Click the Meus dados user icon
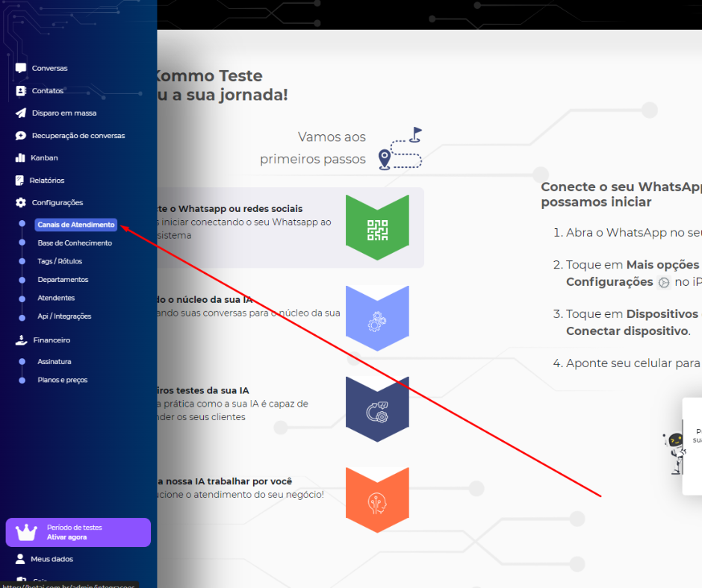The height and width of the screenshot is (588, 702). [x=20, y=559]
